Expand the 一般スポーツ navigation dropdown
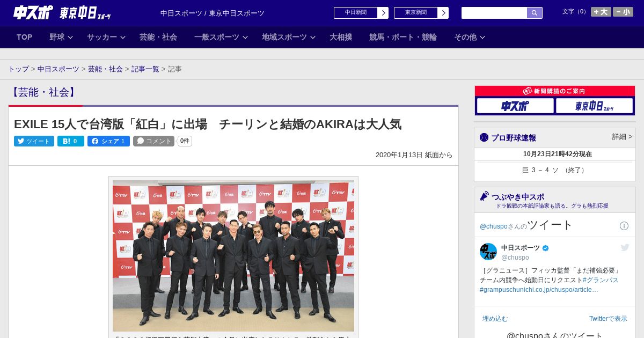Screen dimensions: 644x338 tap(221, 37)
